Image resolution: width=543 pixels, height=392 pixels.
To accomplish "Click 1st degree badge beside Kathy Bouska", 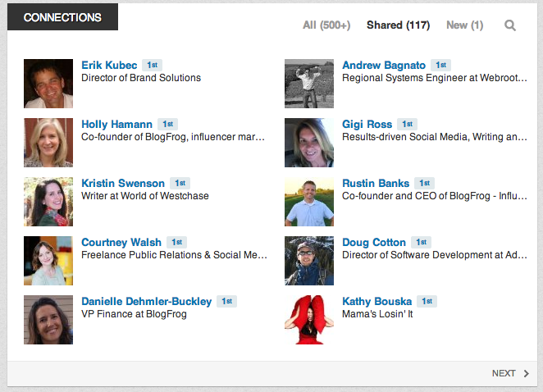I will click(x=427, y=301).
